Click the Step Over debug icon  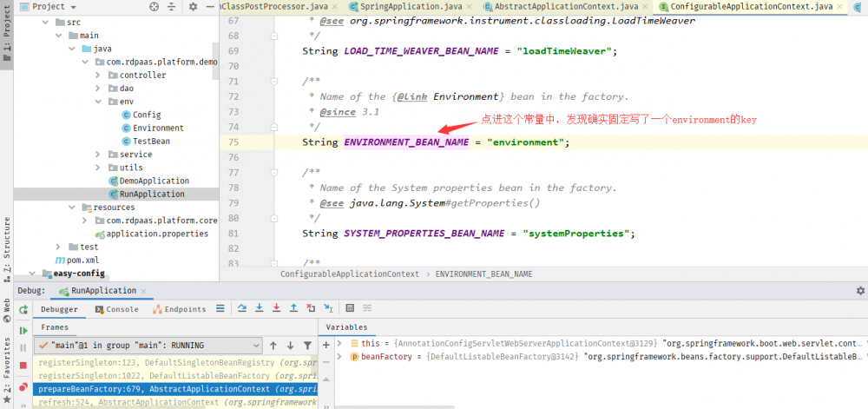click(243, 308)
